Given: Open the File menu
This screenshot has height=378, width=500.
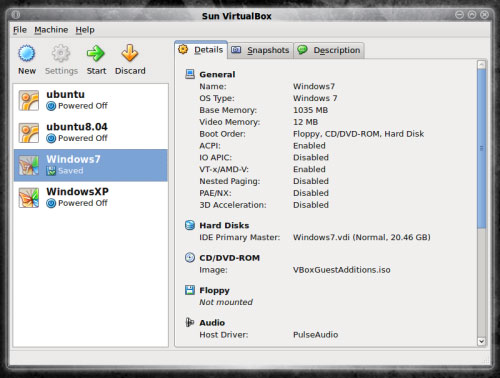Looking at the screenshot, I should [20, 30].
